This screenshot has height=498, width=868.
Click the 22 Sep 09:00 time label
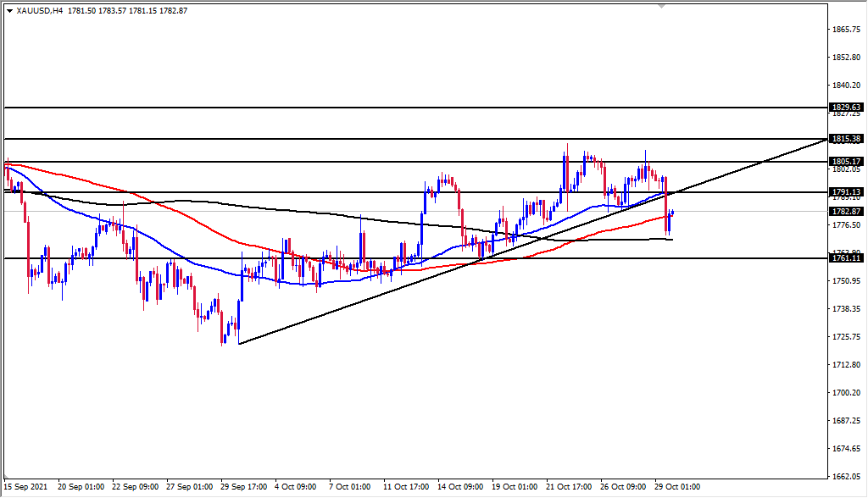(135, 487)
